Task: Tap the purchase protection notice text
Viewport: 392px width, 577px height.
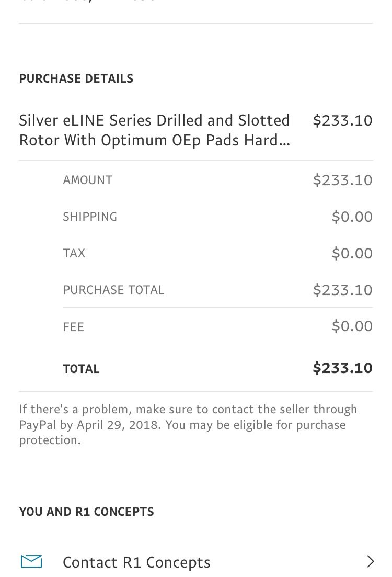Action: (x=188, y=425)
